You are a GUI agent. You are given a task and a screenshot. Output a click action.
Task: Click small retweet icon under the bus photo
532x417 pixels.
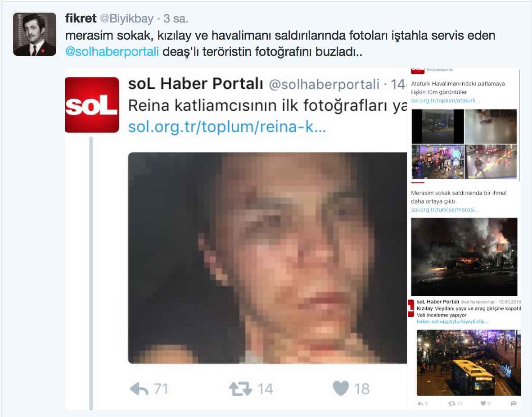click(451, 403)
